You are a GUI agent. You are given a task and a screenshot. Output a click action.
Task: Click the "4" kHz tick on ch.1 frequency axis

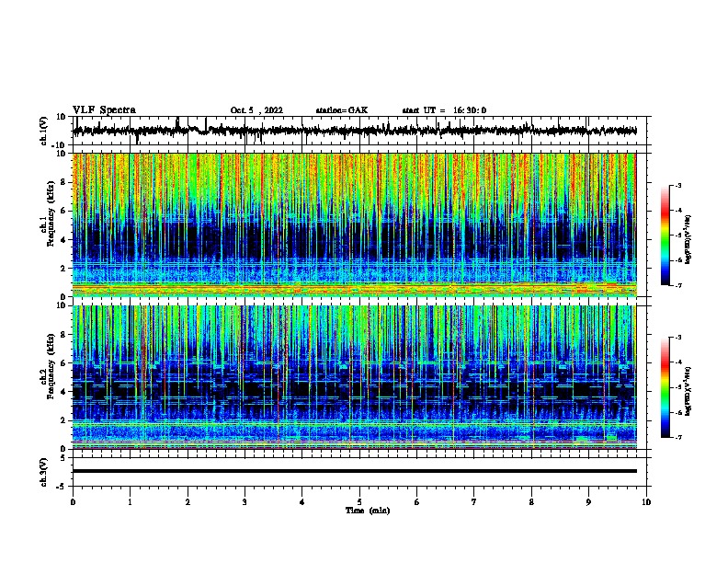click(x=63, y=240)
